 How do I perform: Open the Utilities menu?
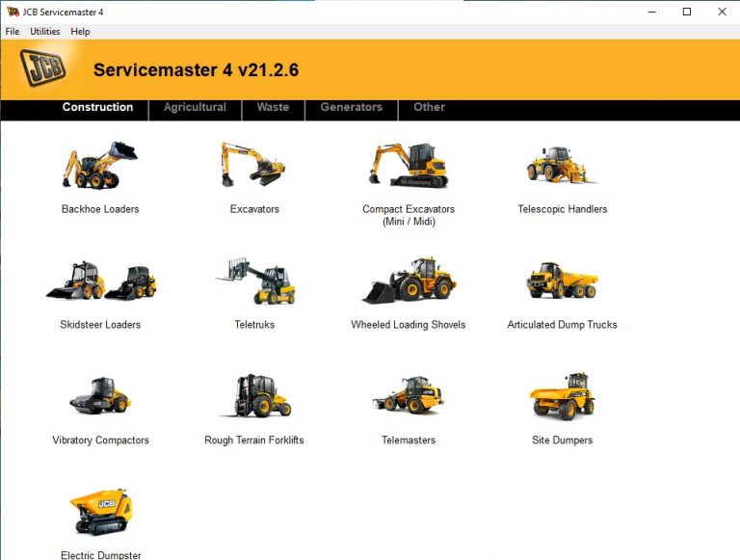(x=45, y=31)
